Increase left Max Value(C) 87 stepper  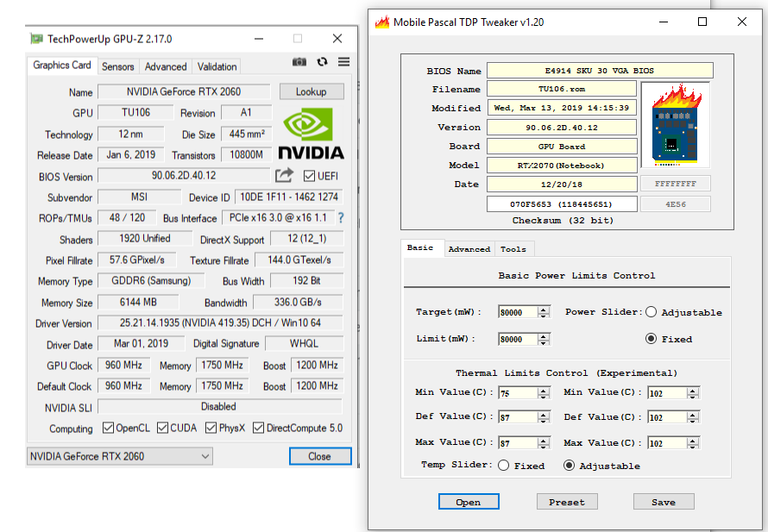[x=543, y=440]
